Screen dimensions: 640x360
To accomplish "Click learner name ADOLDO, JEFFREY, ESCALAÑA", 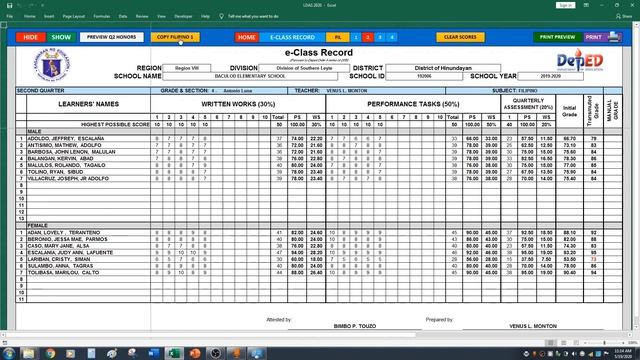I will tap(66, 138).
